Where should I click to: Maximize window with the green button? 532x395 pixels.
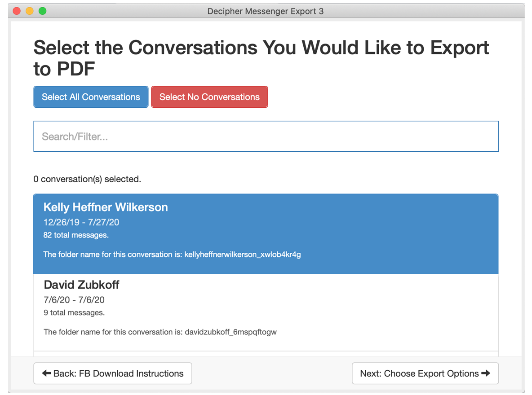click(43, 11)
